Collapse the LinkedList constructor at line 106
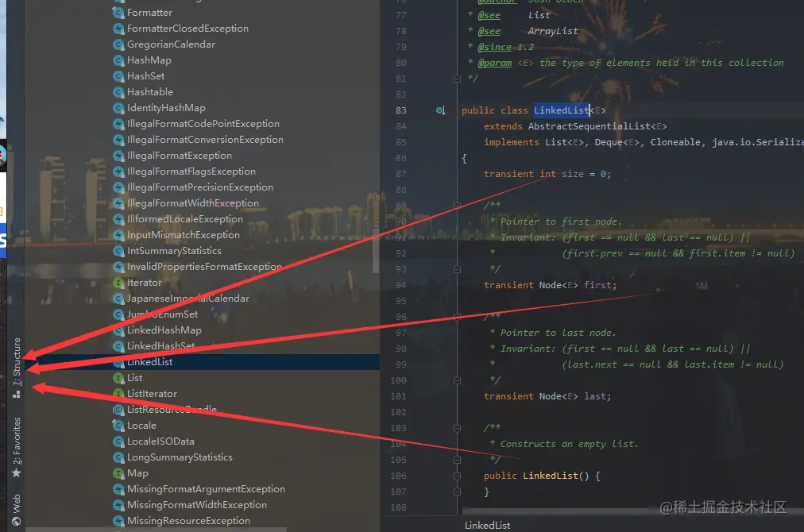The height and width of the screenshot is (532, 804). (457, 476)
